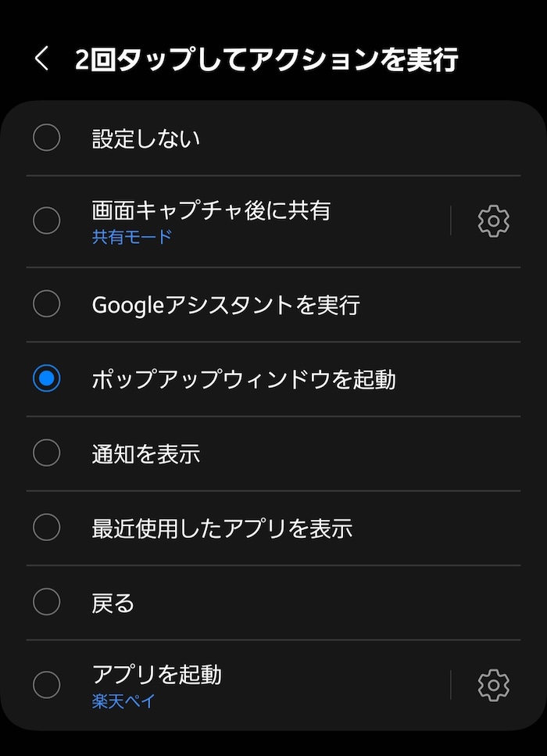Select the 設定しない radio button

[x=46, y=138]
